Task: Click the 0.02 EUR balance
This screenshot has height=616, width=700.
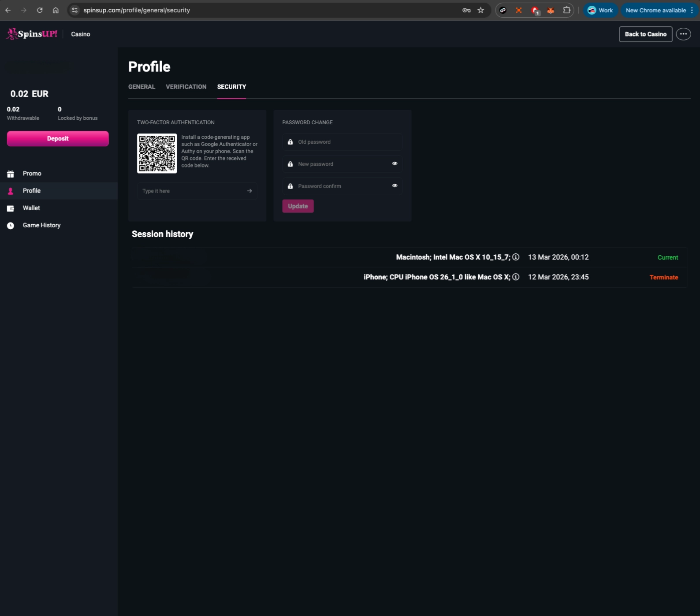Action: pyautogui.click(x=30, y=94)
